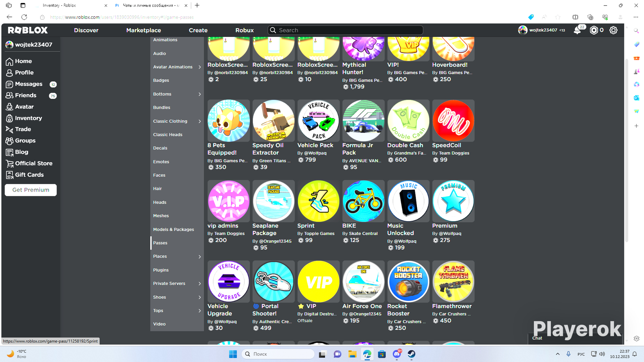Open the Discover menu
The image size is (644, 362).
[86, 30]
